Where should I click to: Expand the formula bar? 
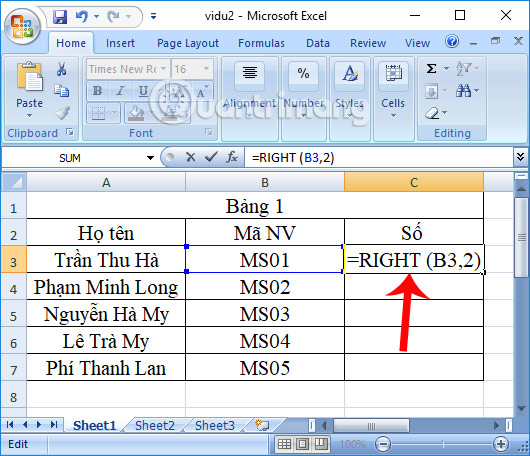click(521, 157)
